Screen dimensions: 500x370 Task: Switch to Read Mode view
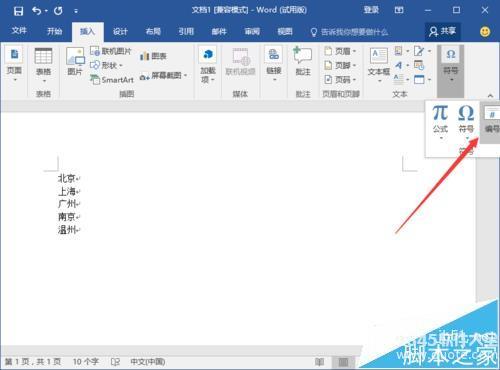click(319, 362)
